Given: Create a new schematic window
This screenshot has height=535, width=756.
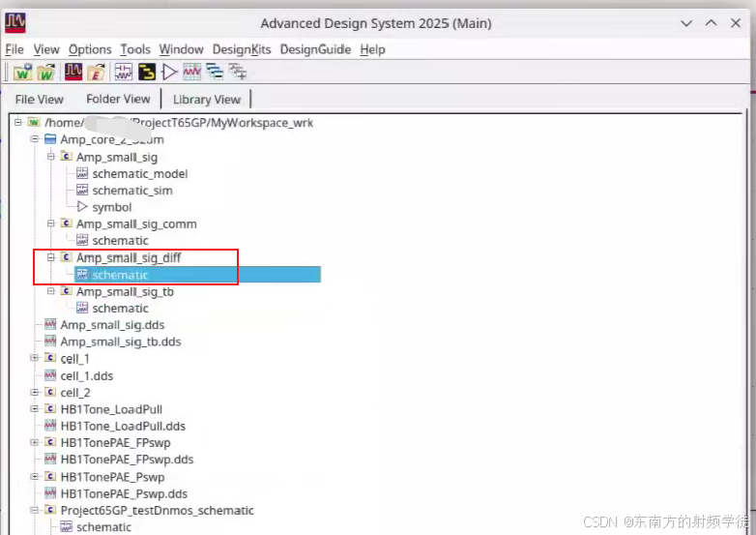Looking at the screenshot, I should tap(124, 72).
